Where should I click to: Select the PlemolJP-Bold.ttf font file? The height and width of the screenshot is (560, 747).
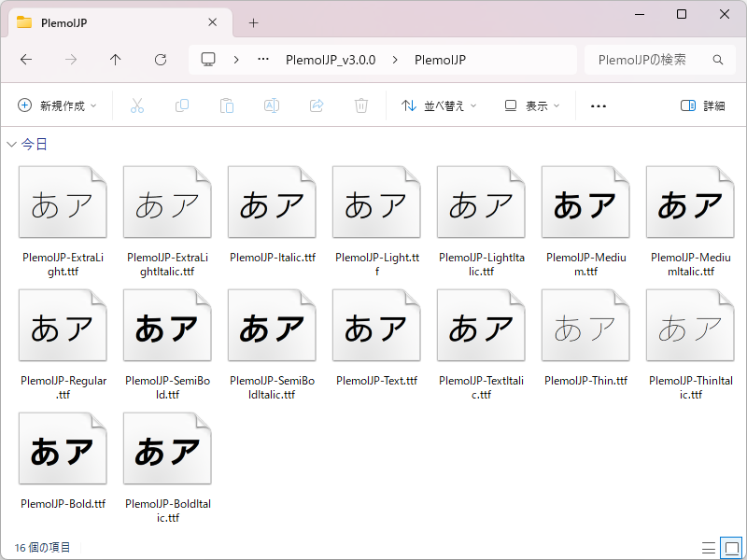click(x=63, y=448)
